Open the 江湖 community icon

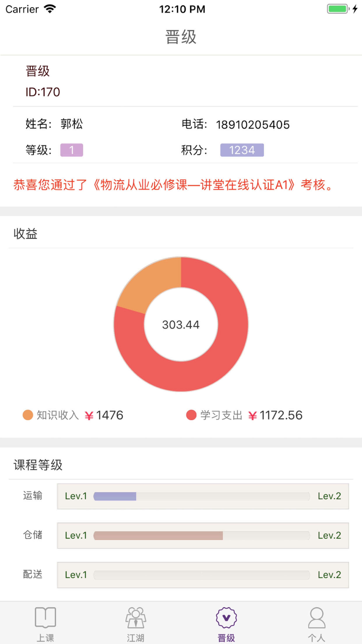(x=136, y=617)
